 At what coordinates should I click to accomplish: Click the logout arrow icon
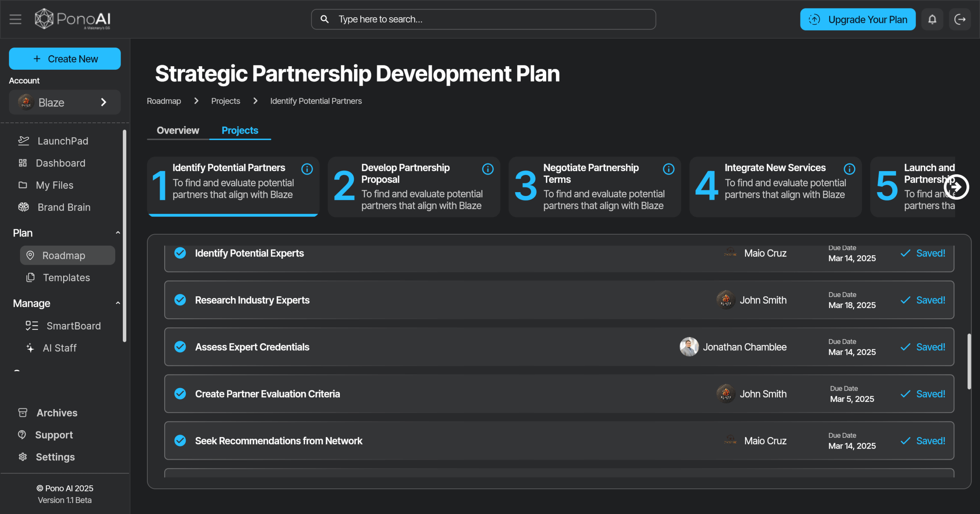click(960, 19)
